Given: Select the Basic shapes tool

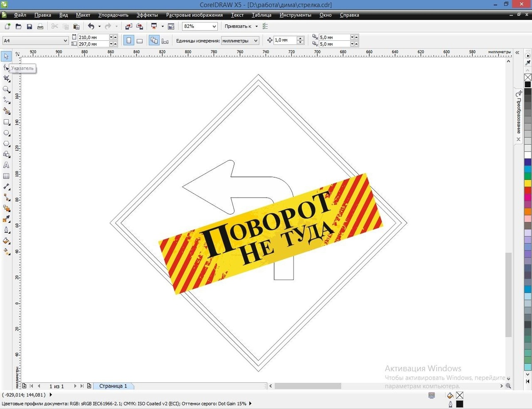Looking at the screenshot, I should (6, 154).
